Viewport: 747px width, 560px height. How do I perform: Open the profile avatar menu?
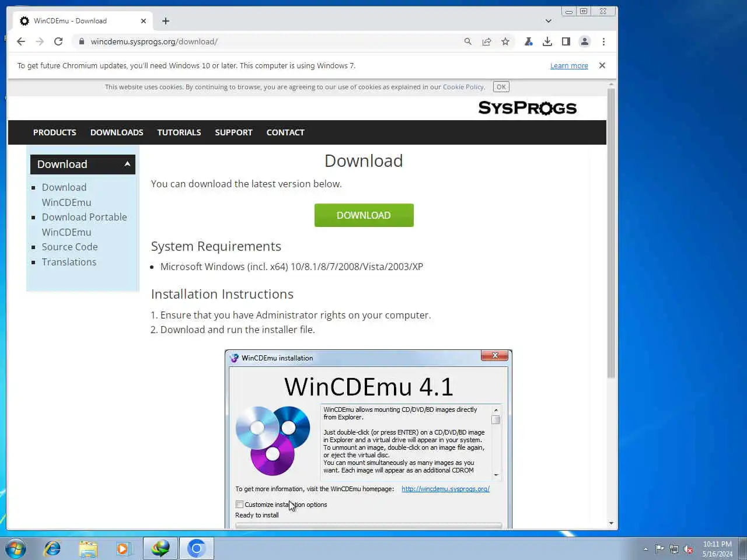[x=584, y=41]
